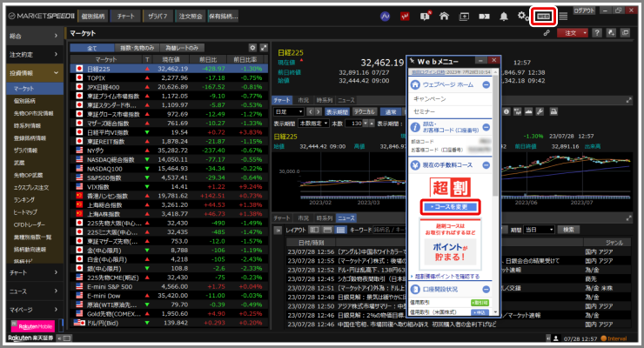Open キャンペーン link in Web menu
This screenshot has height=348, width=644.
(429, 99)
